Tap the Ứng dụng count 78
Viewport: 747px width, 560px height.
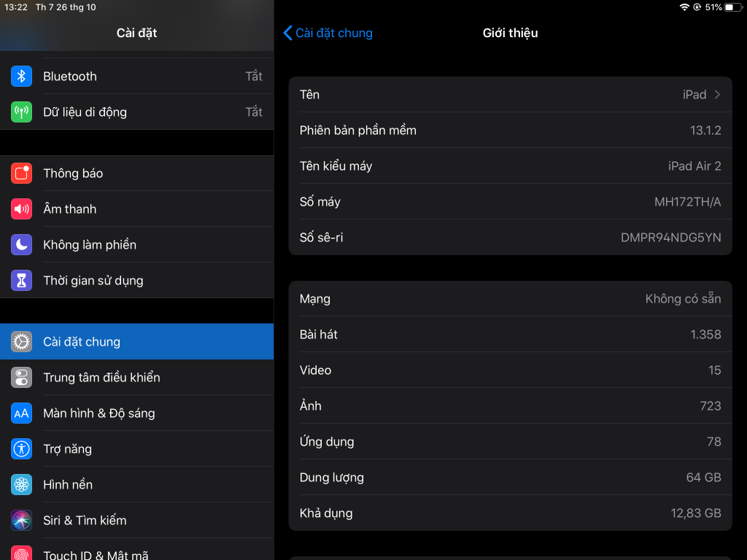pyautogui.click(x=713, y=441)
